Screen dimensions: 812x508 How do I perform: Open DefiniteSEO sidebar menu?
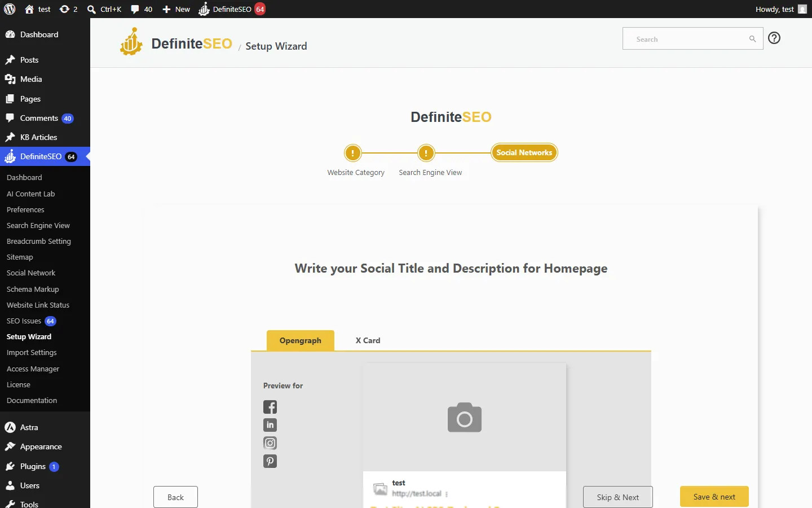45,156
